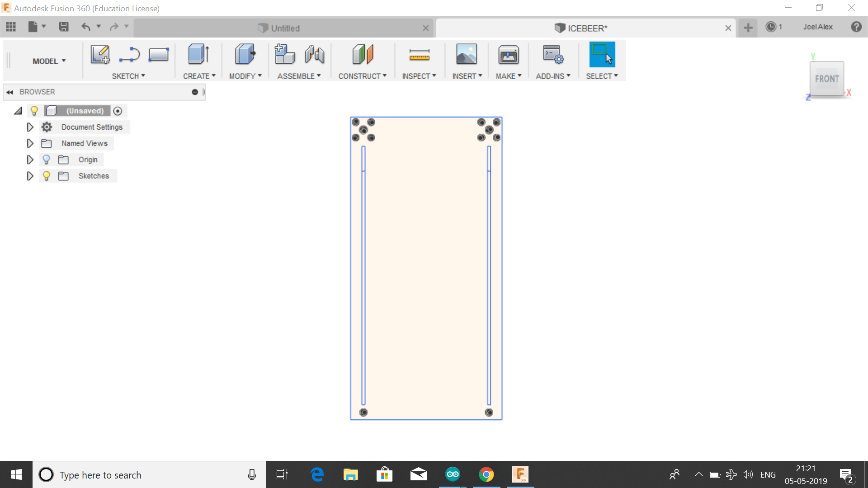Open the MODEL workspace dropdown
The width and height of the screenshot is (868, 488).
coord(49,61)
